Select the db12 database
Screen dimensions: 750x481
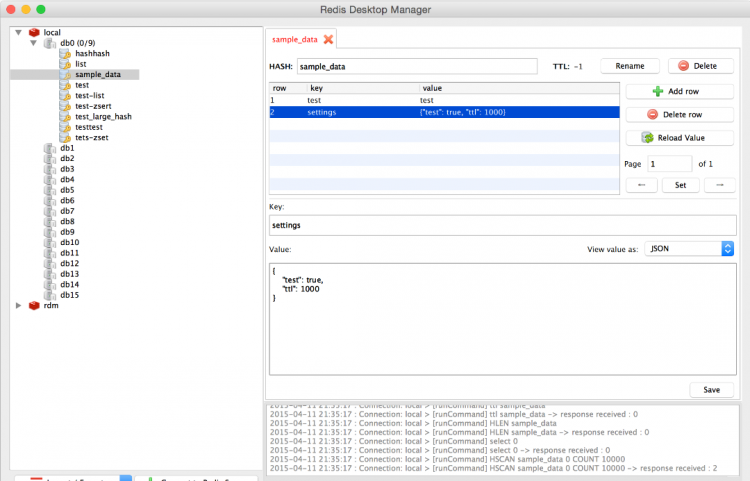click(x=70, y=264)
